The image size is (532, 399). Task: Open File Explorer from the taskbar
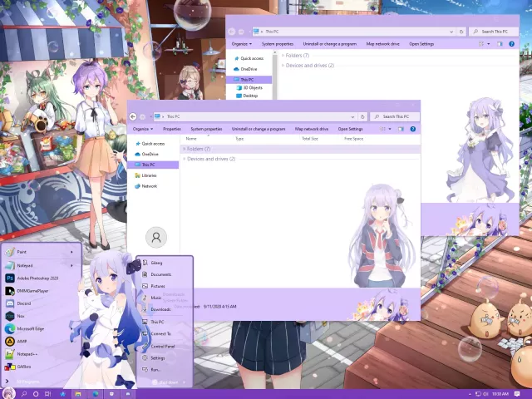pyautogui.click(x=78, y=394)
